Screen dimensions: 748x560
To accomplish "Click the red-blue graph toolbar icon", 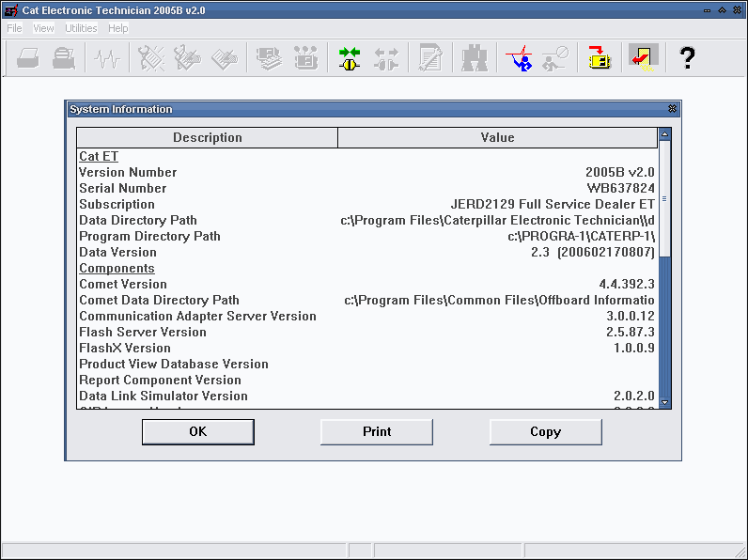I will click(518, 58).
